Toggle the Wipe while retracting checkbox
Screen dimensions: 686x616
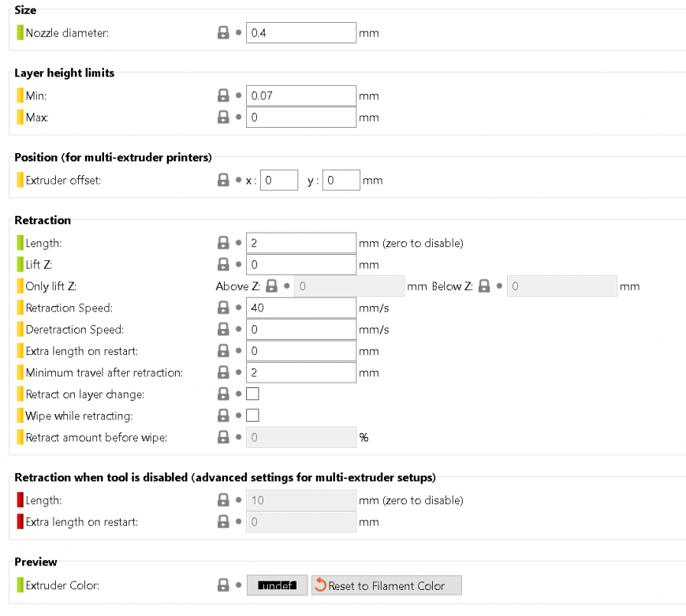(252, 415)
